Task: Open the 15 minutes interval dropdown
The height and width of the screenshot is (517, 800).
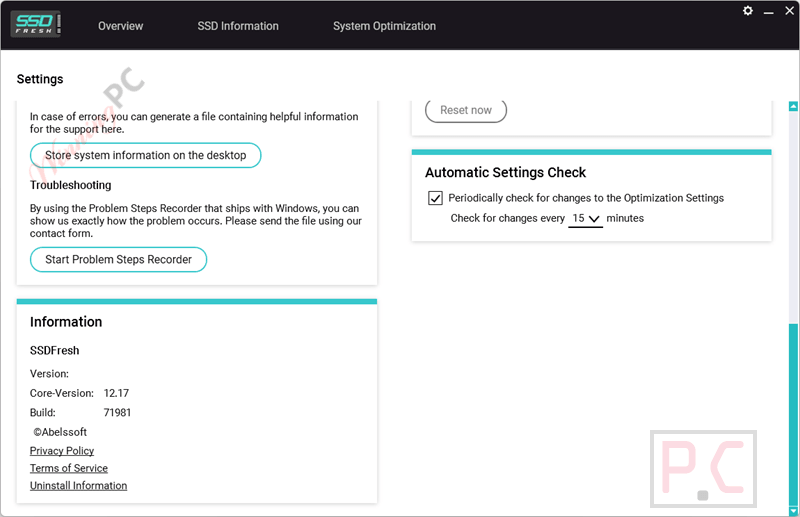Action: coord(585,218)
